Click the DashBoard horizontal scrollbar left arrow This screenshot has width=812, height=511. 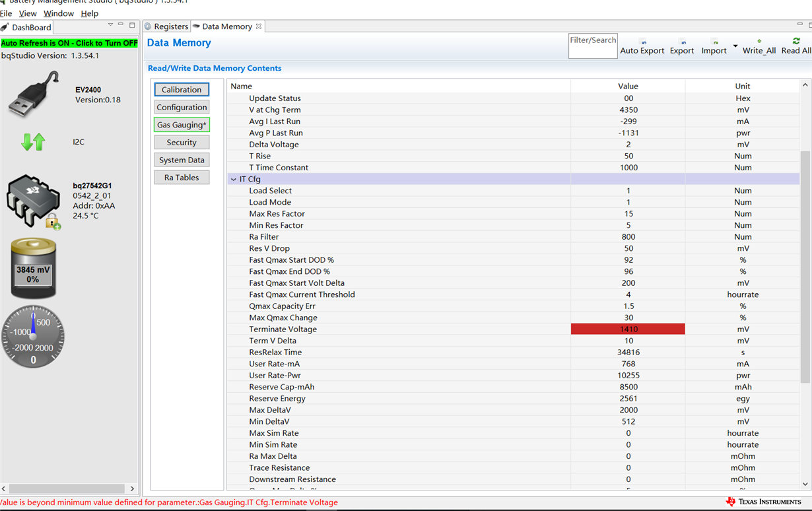tap(4, 489)
